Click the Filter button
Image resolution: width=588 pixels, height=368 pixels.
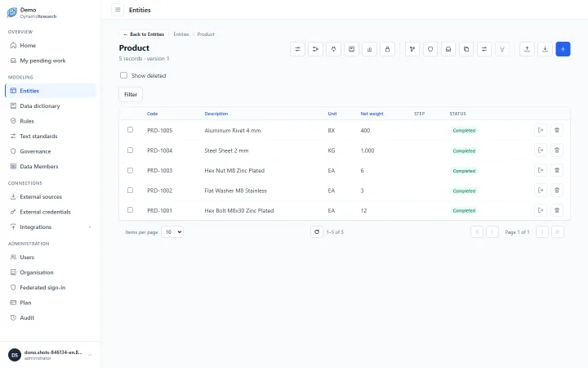[x=131, y=94]
